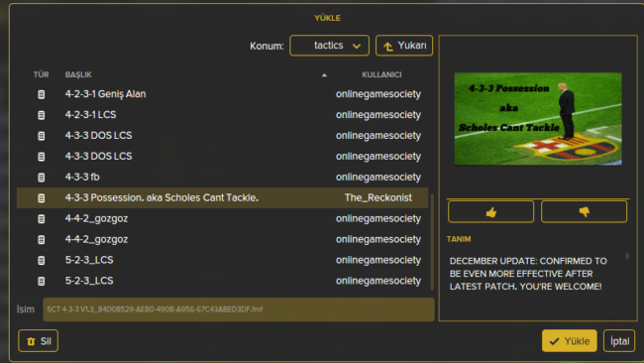Click the thumbs down rating button
This screenshot has width=644, height=363.
(584, 211)
